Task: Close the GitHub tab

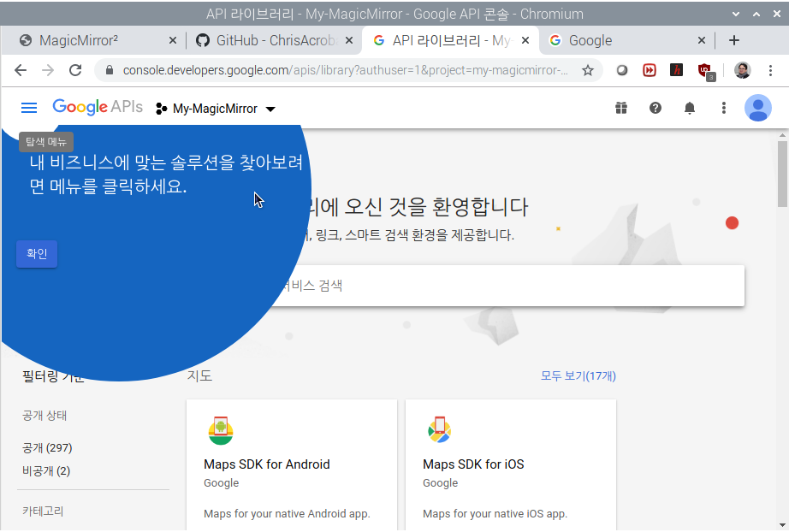Action: [348, 40]
